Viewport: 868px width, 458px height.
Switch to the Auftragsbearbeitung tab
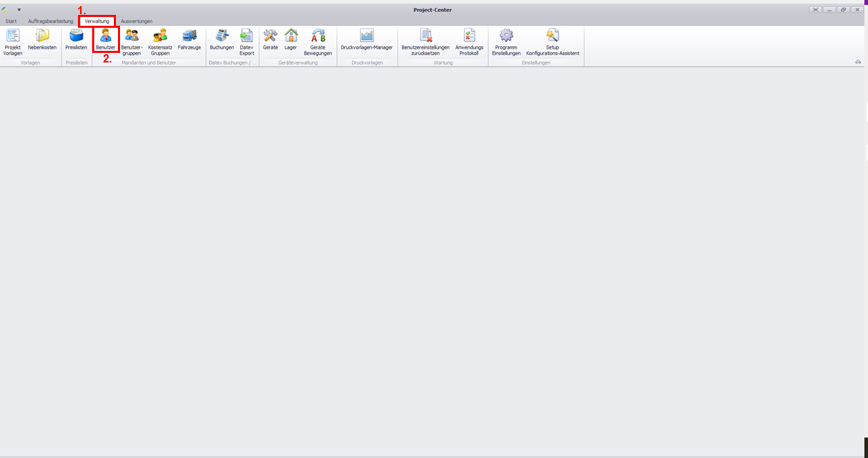pos(50,21)
